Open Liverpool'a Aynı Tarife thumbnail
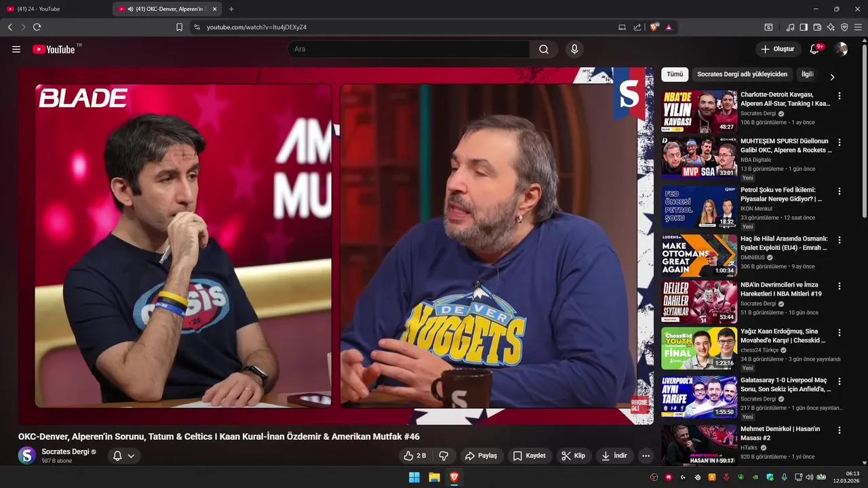 click(x=699, y=397)
